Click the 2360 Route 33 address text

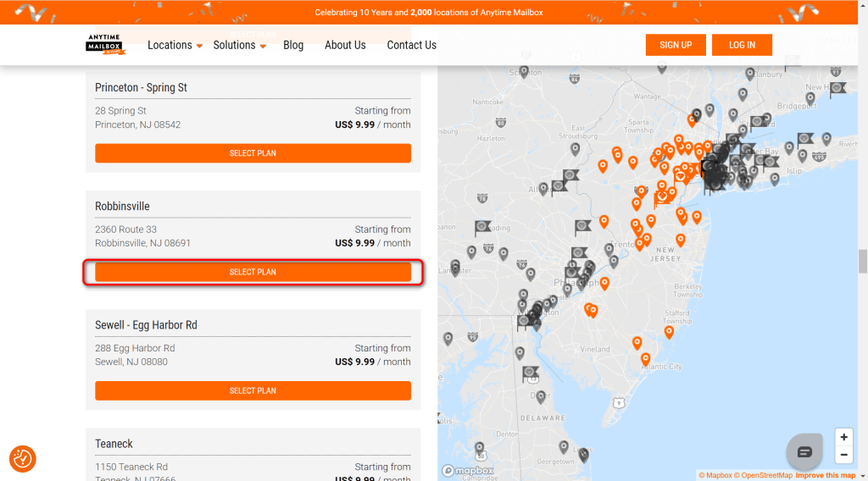coord(125,229)
